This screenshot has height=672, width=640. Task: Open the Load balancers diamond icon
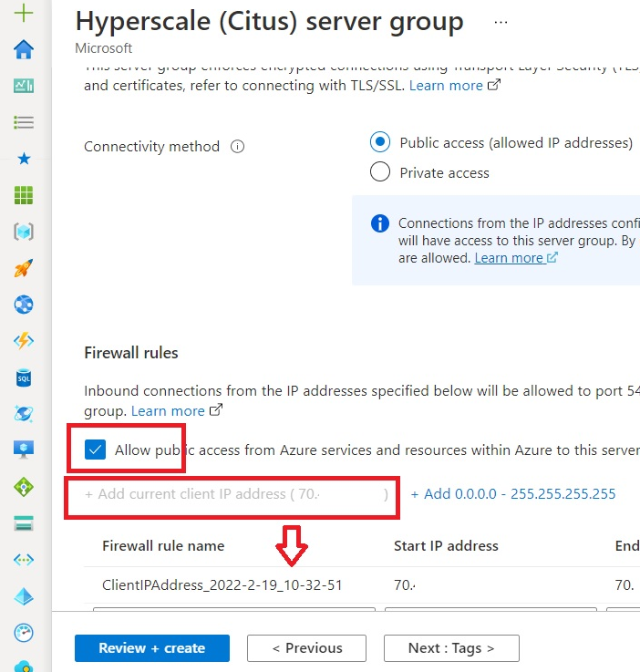(x=24, y=487)
